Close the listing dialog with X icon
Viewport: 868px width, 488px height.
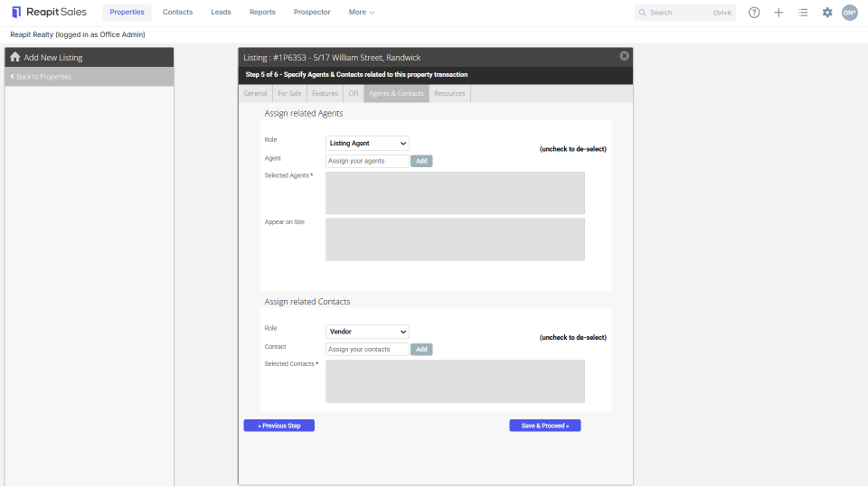(x=624, y=56)
